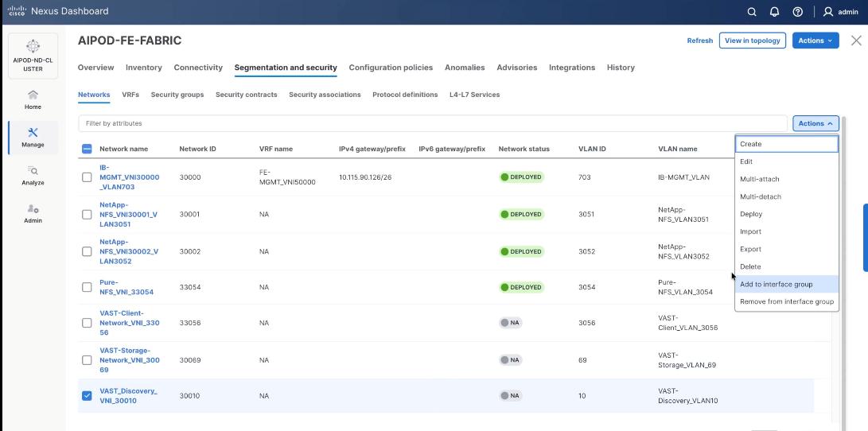Switch to the Connectivity tab
Viewport: 868px width, 431px height.
198,68
